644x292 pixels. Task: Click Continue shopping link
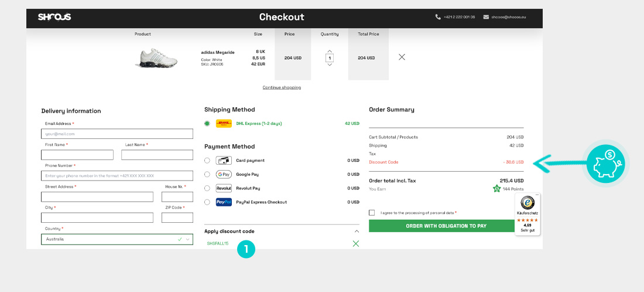[282, 87]
